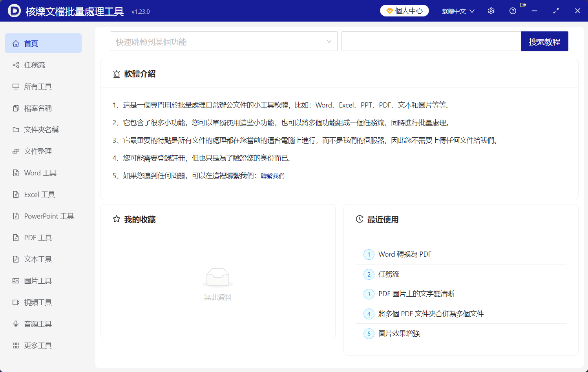Open the settings gear icon

[491, 11]
